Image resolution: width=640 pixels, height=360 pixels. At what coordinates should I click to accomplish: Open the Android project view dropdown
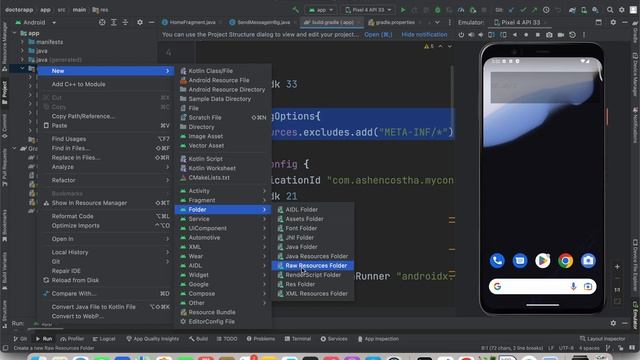tap(36, 22)
